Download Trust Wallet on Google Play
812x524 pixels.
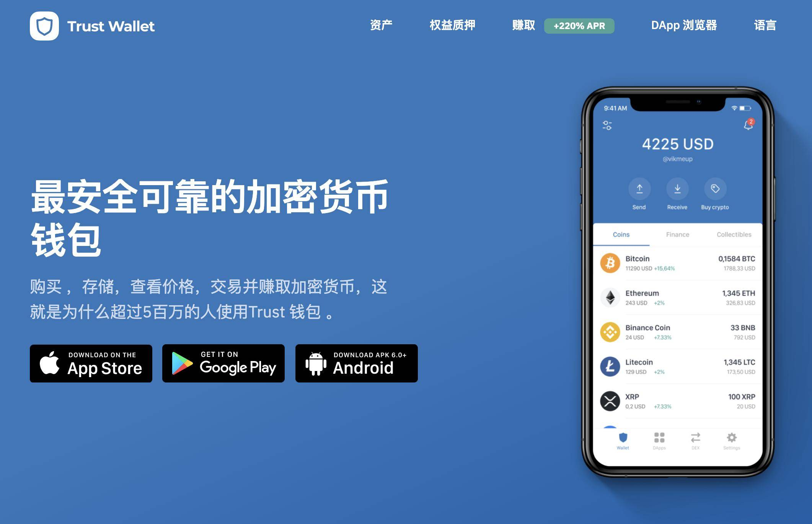(x=225, y=366)
